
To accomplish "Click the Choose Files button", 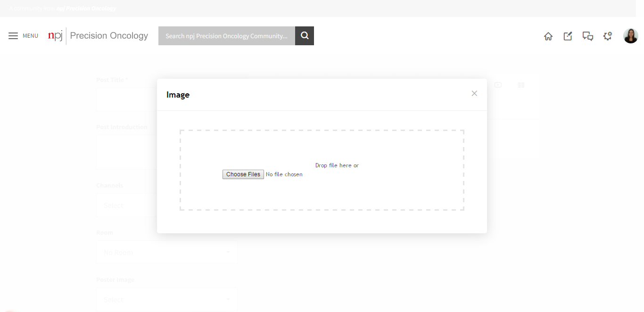I will (243, 174).
